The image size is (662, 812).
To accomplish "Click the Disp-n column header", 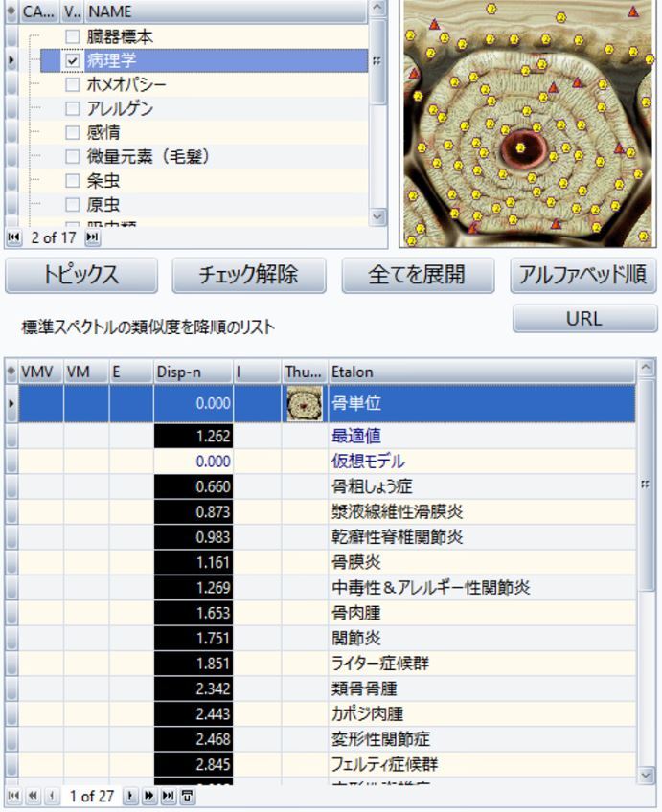I will pyautogui.click(x=192, y=371).
